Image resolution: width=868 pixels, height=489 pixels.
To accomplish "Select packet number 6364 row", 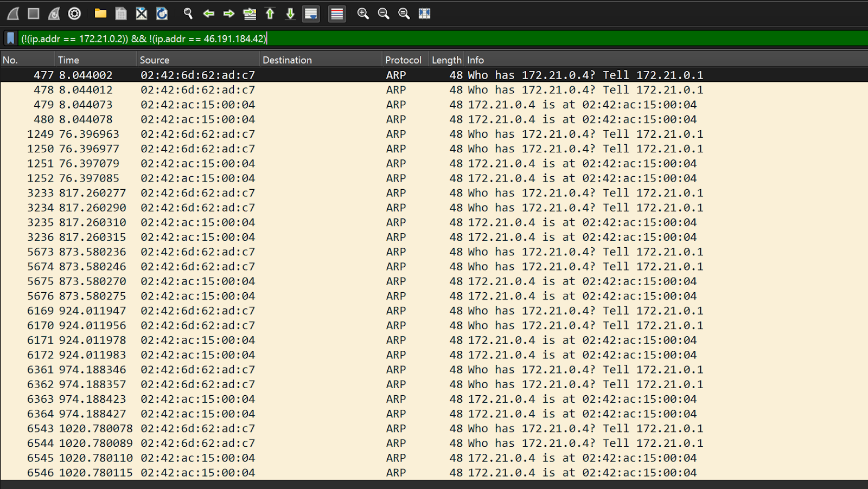I will tap(434, 414).
